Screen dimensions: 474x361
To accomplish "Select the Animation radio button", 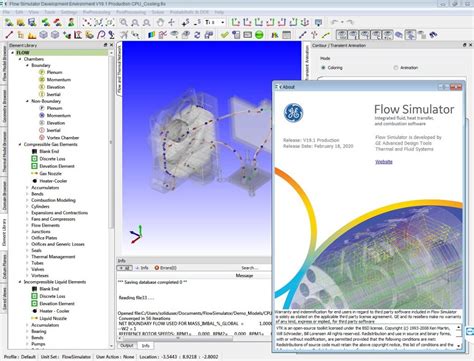I will pos(396,68).
